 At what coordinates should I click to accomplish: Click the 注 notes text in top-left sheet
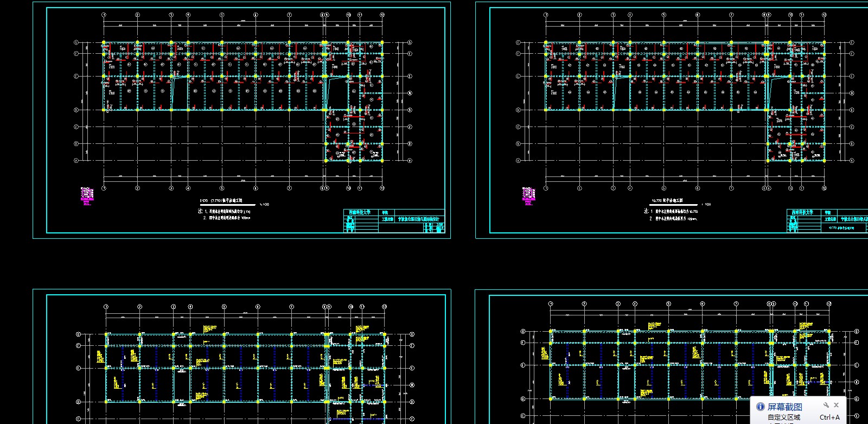pyautogui.click(x=224, y=214)
